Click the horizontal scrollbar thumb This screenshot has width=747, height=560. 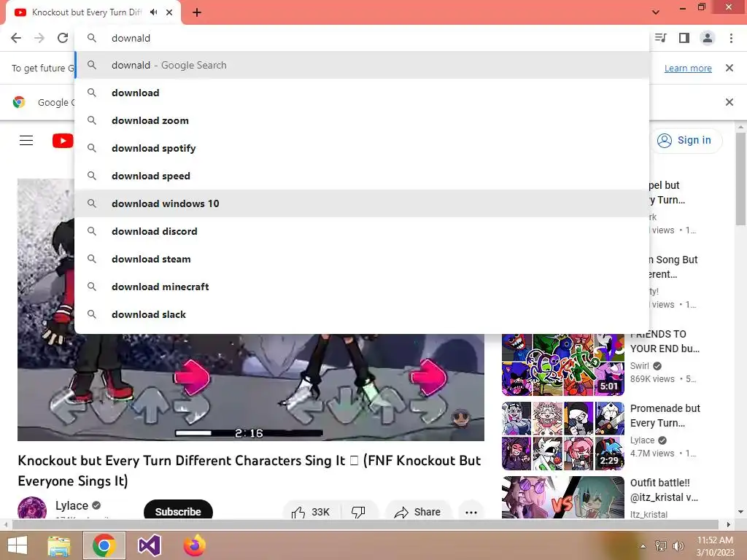(x=365, y=525)
